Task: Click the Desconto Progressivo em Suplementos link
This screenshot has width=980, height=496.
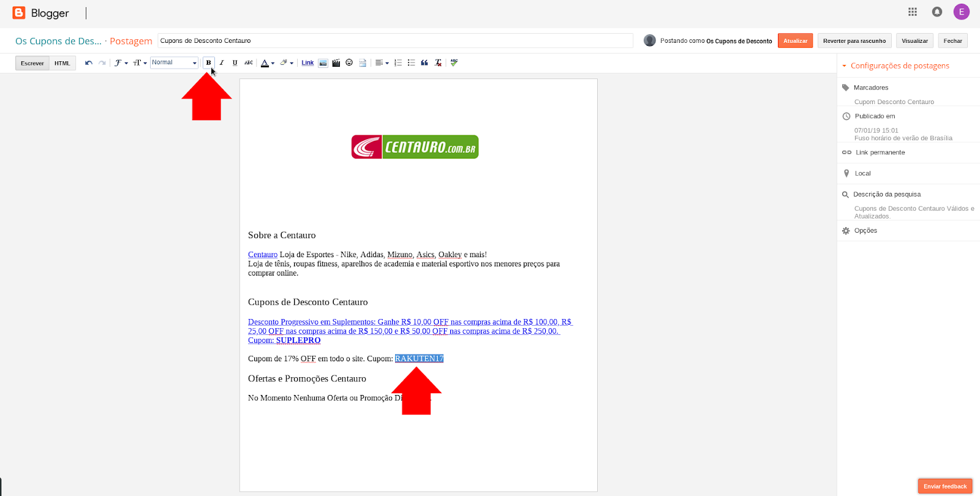Action: click(410, 331)
